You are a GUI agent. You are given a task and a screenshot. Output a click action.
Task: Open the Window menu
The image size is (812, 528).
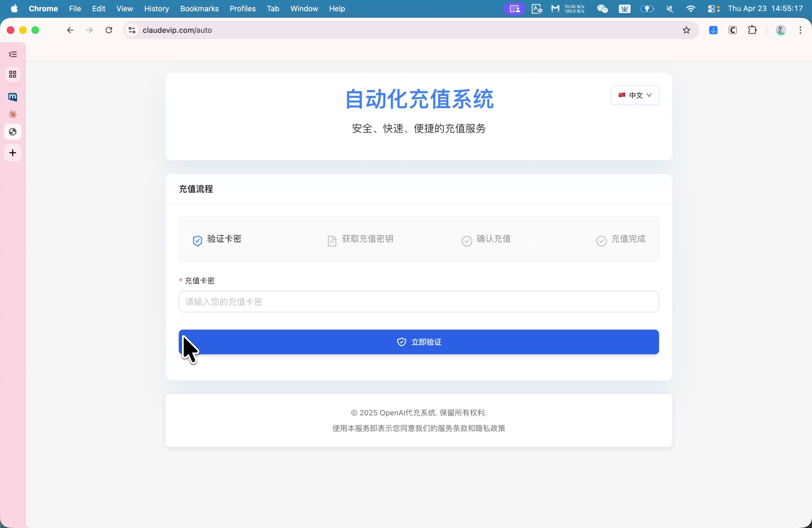click(304, 9)
